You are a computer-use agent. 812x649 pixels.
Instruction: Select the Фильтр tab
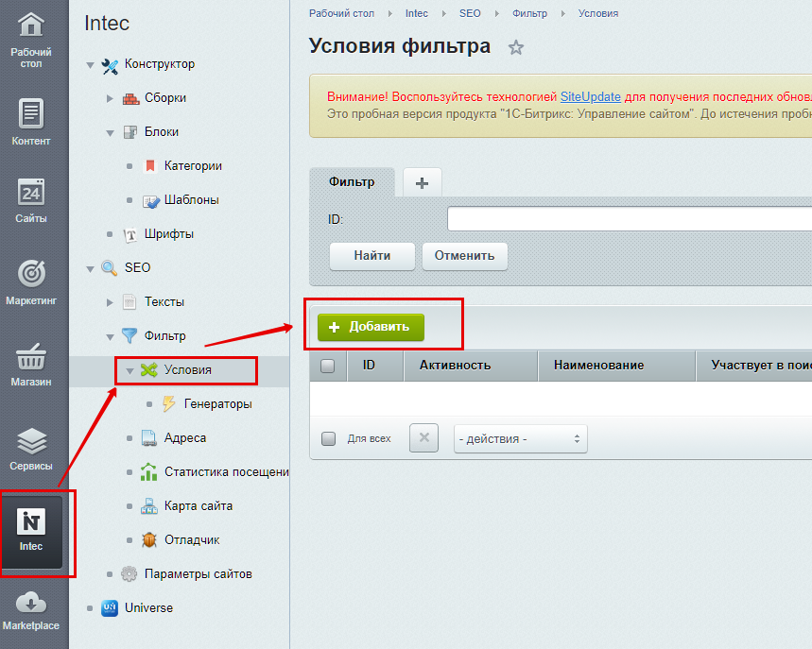click(x=353, y=182)
